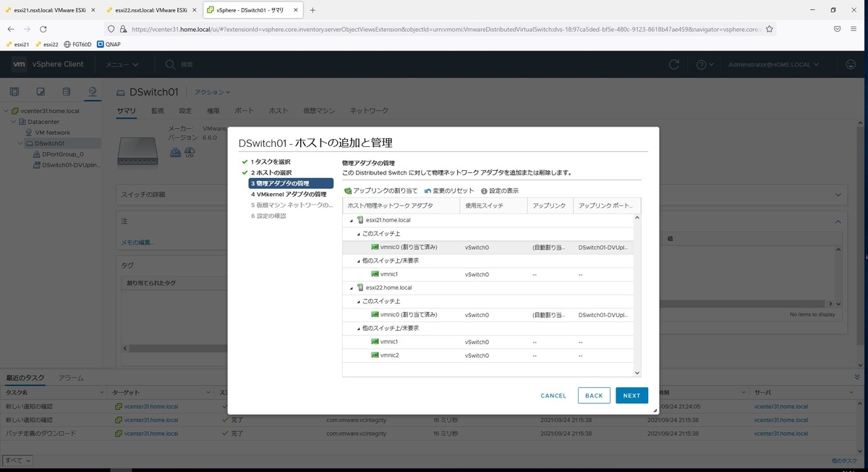Open the すべて task filter dropdown

click(x=18, y=460)
